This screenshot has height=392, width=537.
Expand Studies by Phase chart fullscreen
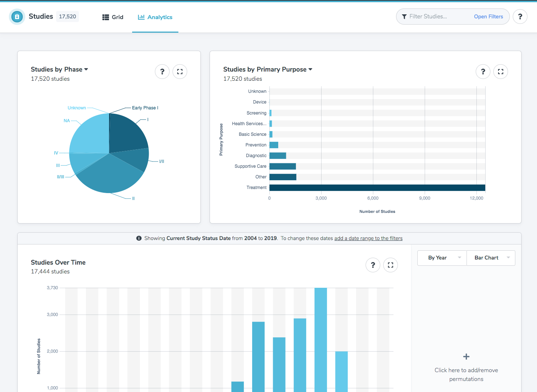click(180, 72)
